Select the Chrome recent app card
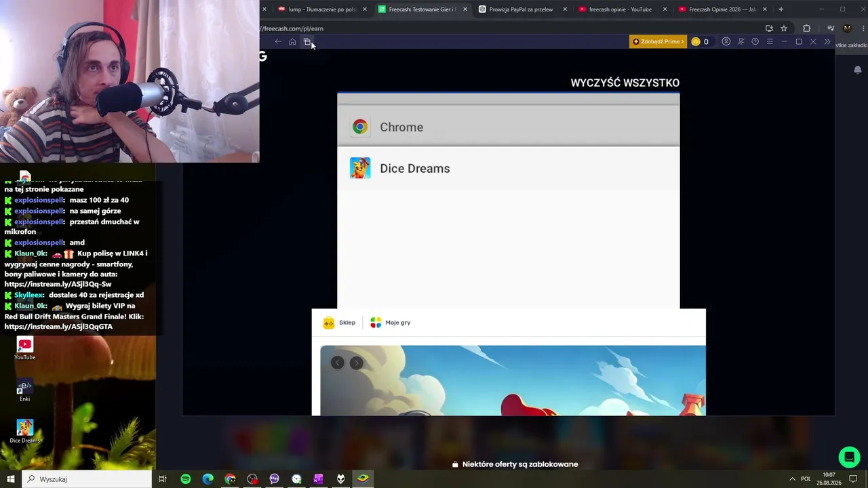The width and height of the screenshot is (868, 488). click(508, 127)
